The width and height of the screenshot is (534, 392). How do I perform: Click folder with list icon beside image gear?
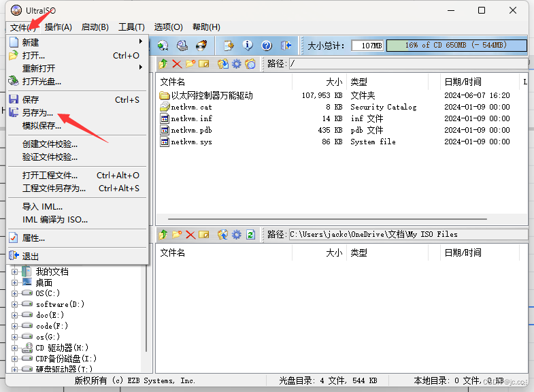click(250, 64)
